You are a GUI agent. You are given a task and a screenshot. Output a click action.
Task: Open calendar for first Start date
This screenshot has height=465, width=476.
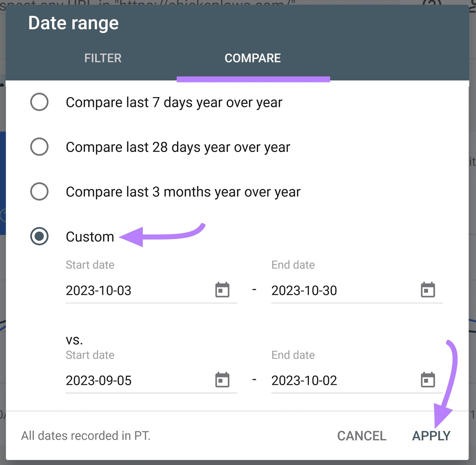[x=222, y=290]
